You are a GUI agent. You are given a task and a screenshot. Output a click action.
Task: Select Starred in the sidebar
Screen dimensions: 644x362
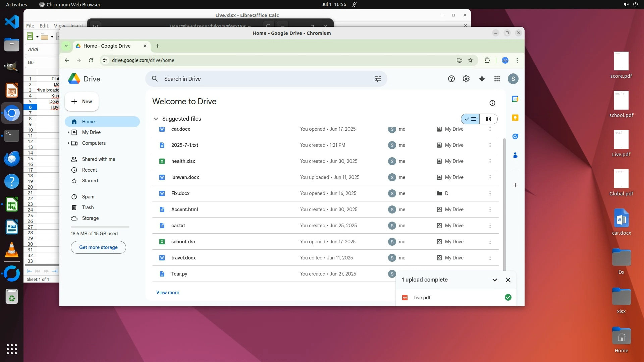pyautogui.click(x=90, y=181)
